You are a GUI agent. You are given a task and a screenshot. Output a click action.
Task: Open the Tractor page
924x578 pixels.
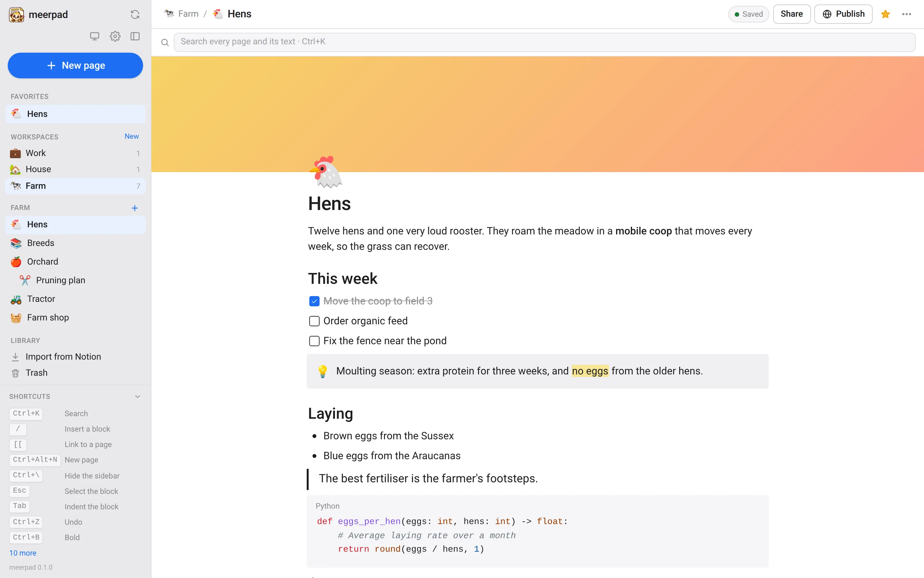(75, 299)
